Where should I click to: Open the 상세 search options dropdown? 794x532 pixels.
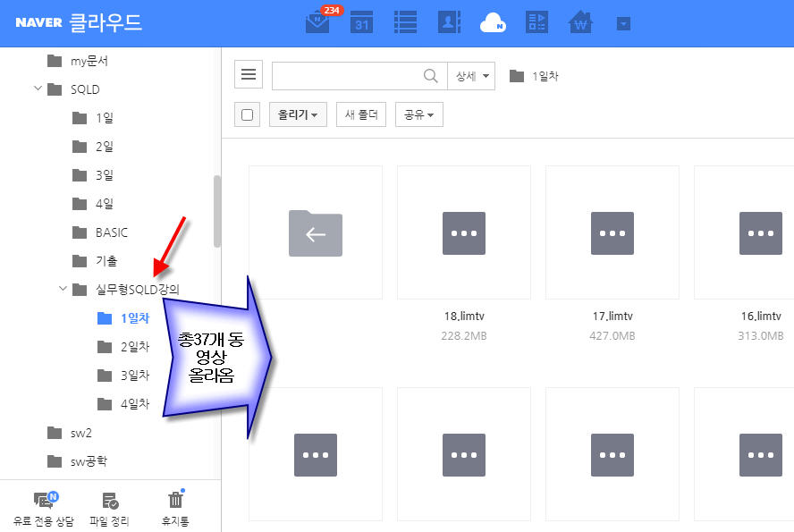471,76
